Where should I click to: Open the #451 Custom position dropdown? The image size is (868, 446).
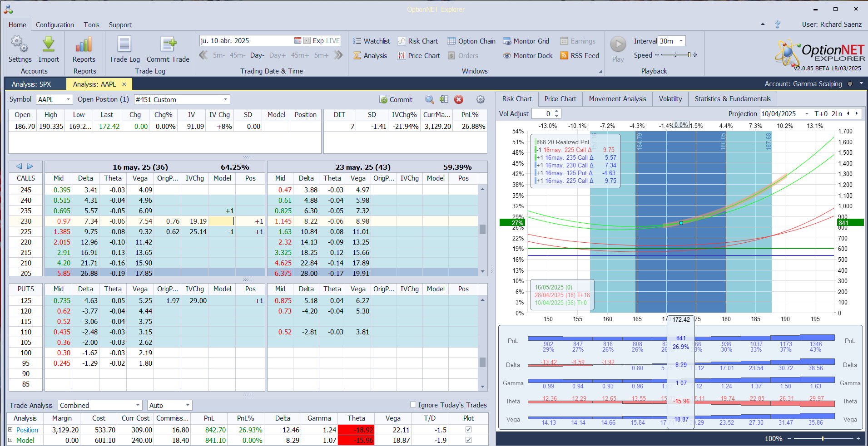(x=225, y=99)
